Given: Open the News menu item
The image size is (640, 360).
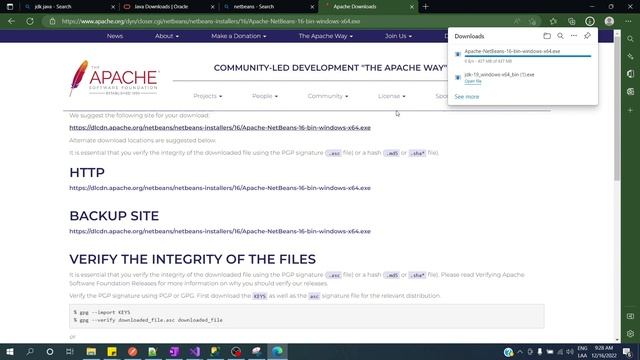Looking at the screenshot, I should tap(115, 36).
